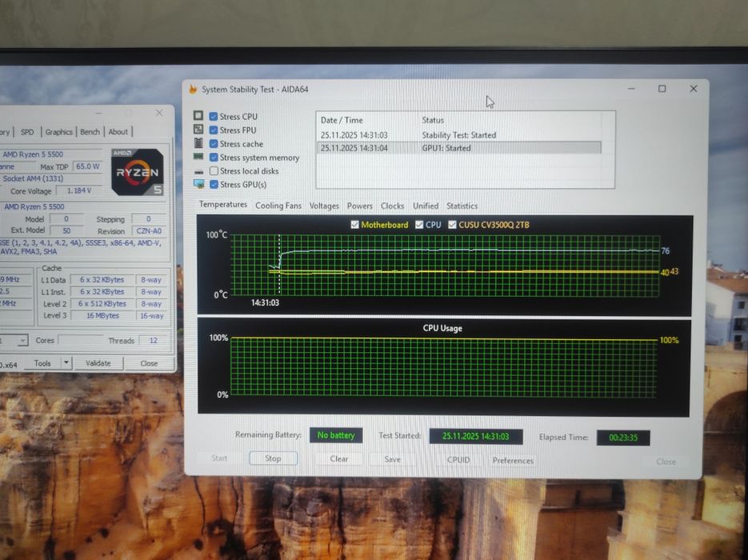This screenshot has width=748, height=560.
Task: Click the 14:31:03 time marker on the graph
Action: (x=266, y=302)
